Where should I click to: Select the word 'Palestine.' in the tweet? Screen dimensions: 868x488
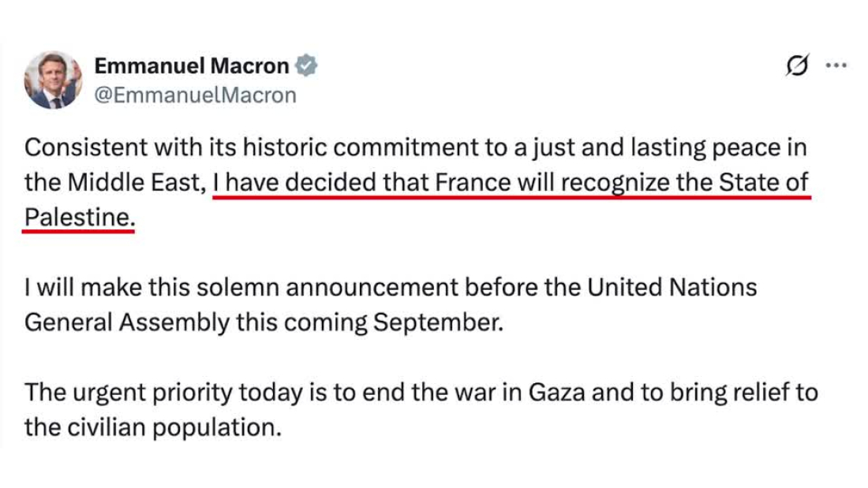click(80, 218)
